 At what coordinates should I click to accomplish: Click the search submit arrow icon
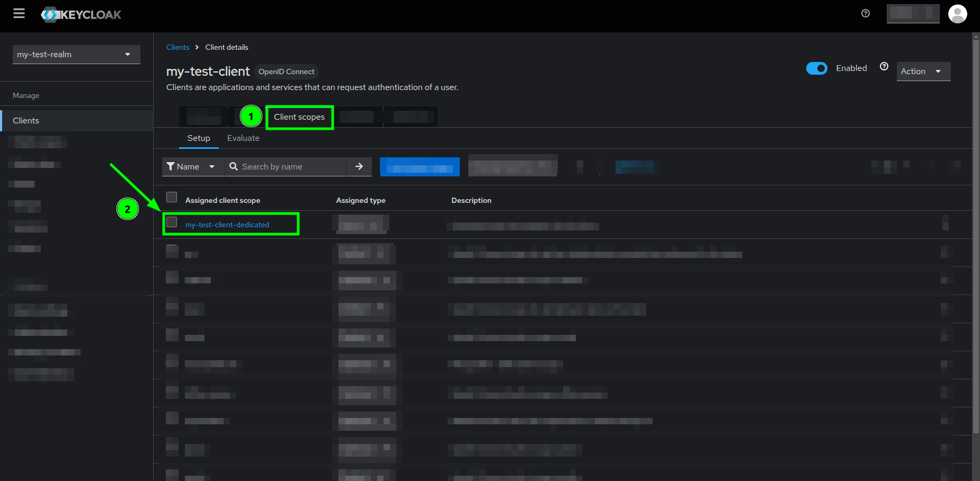[359, 166]
